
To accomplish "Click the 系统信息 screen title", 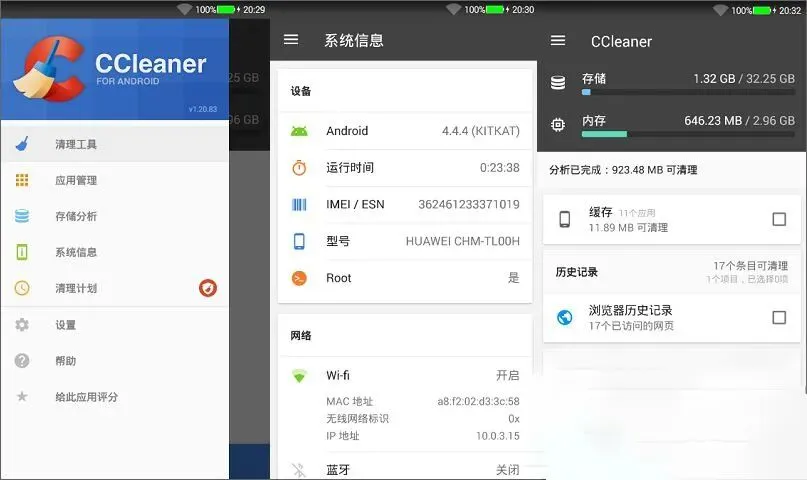I will pyautogui.click(x=354, y=40).
